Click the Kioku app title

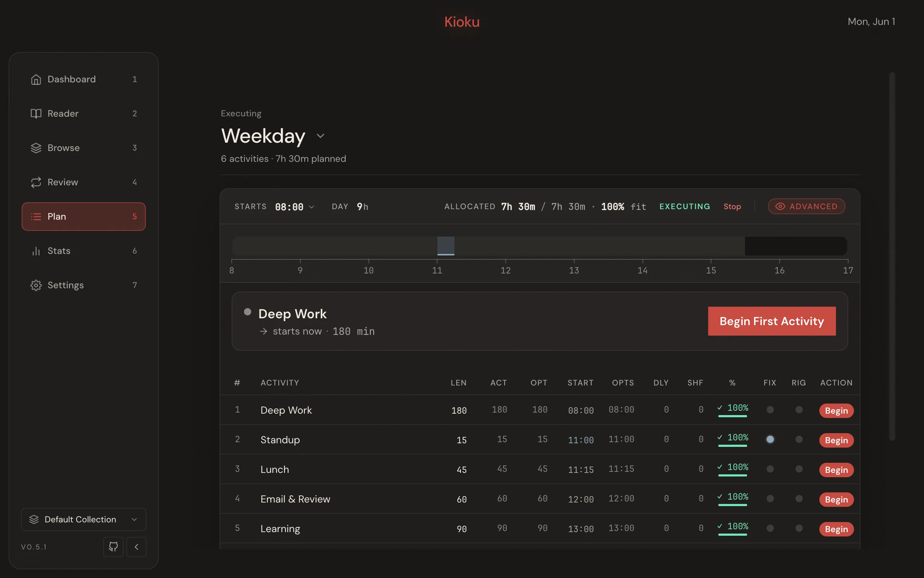pos(462,22)
